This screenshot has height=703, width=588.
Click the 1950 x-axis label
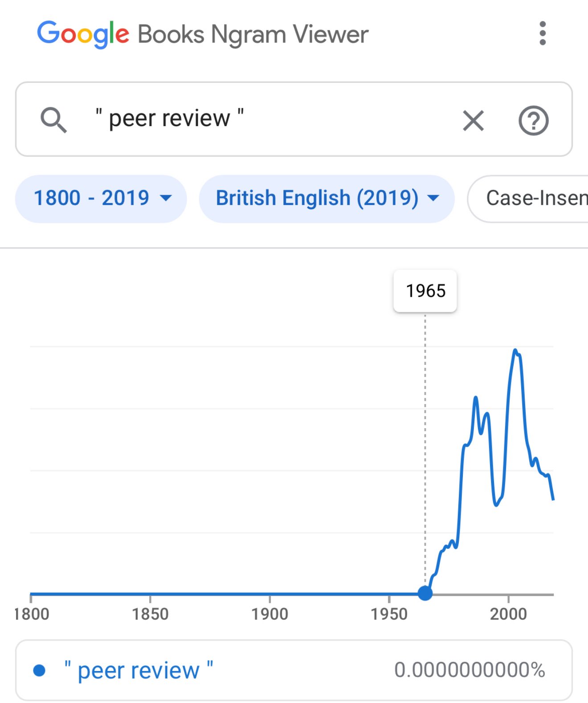pos(389,614)
